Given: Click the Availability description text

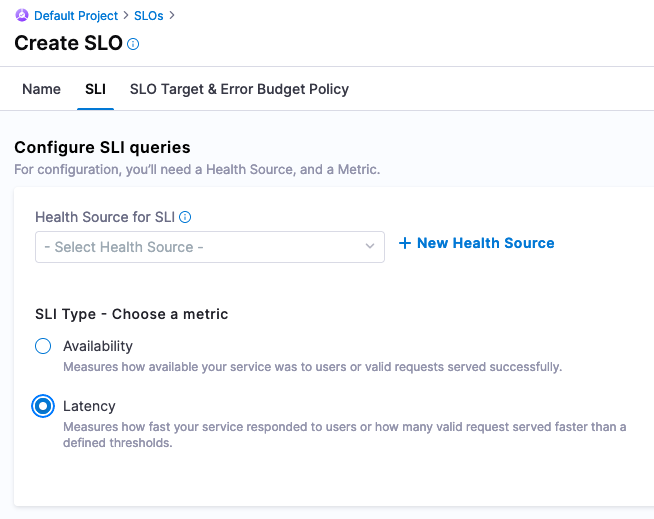Looking at the screenshot, I should (312, 367).
